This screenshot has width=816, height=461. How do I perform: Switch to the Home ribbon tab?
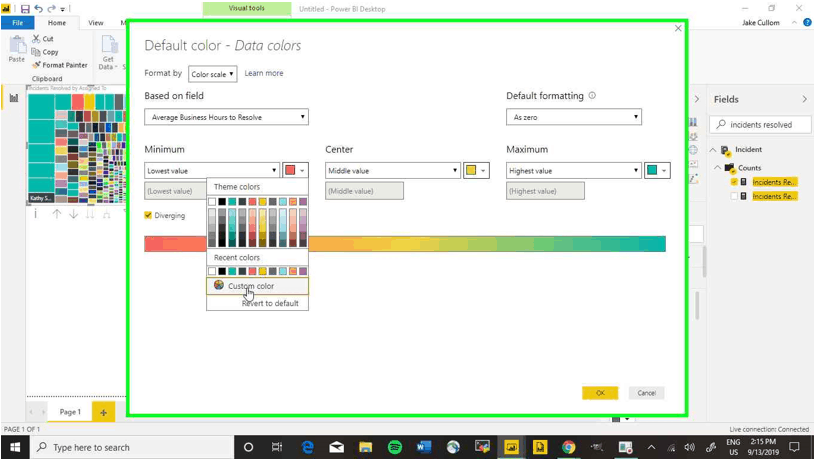point(57,22)
